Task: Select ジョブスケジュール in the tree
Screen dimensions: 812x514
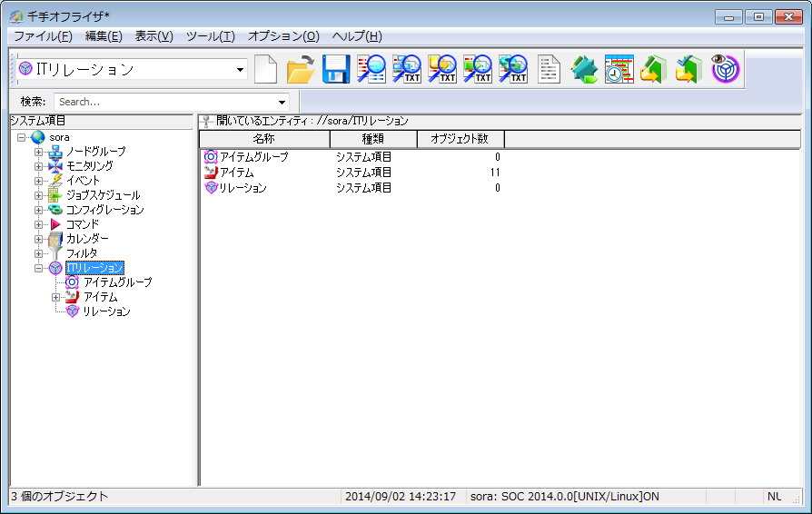Action: click(103, 195)
